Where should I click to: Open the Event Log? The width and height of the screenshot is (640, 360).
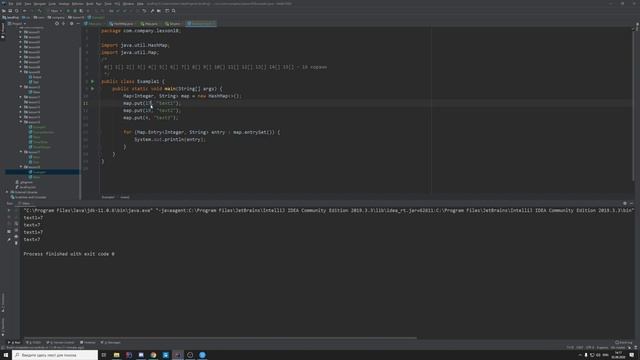tap(623, 342)
